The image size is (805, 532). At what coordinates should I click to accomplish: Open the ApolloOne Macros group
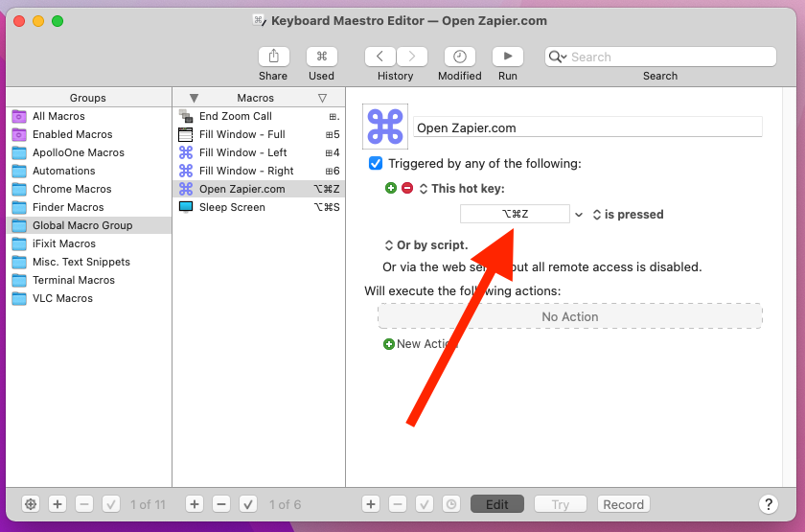[x=89, y=152]
